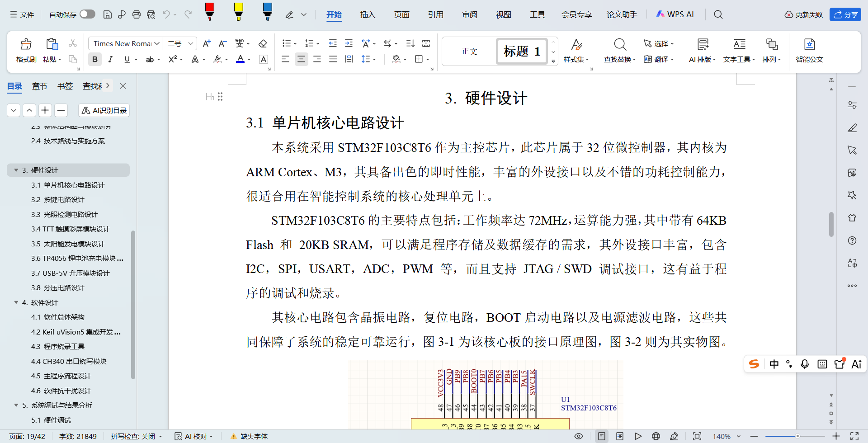
Task: Collapse the 3. 硬件设计 outline node
Action: tap(16, 170)
